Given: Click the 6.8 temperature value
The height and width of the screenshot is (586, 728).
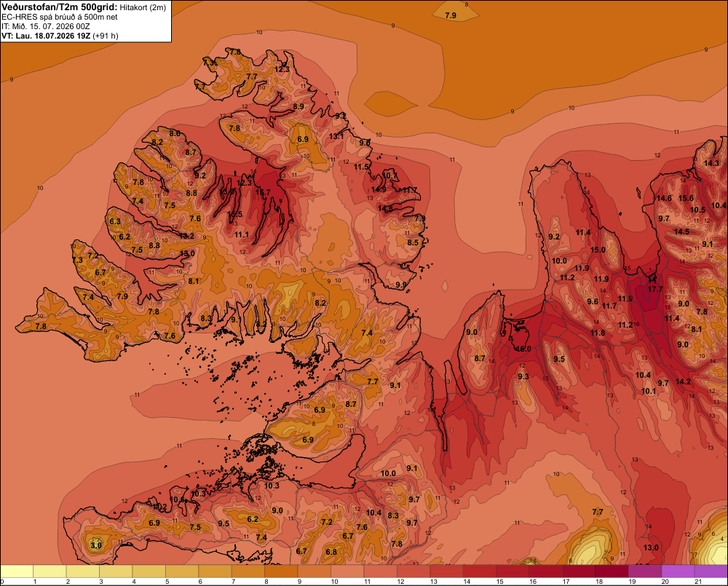Looking at the screenshot, I should coord(331,552).
